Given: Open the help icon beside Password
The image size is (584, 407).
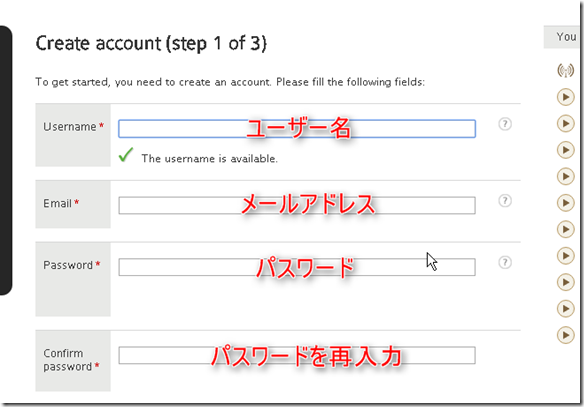Looking at the screenshot, I should coord(505,263).
